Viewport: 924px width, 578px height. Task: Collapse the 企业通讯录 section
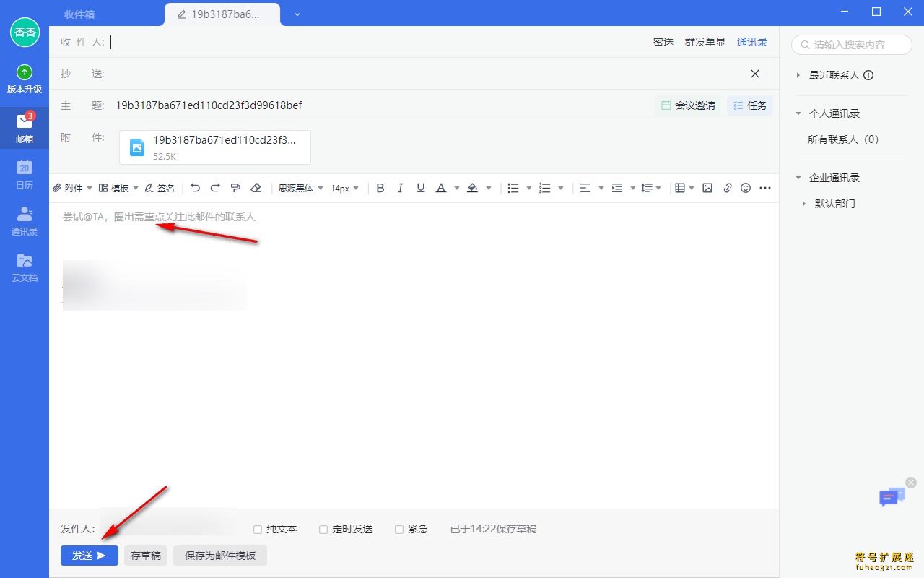pyautogui.click(x=798, y=178)
